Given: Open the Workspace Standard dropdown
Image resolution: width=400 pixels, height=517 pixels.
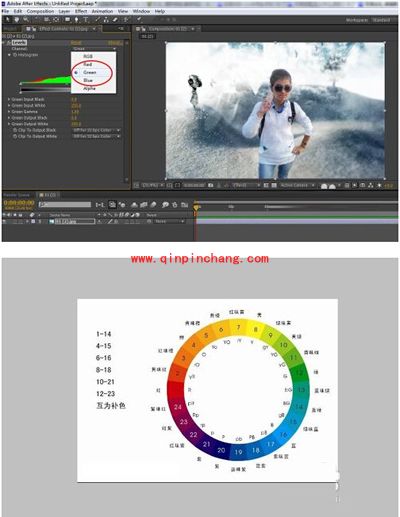Looking at the screenshot, I should point(383,20).
